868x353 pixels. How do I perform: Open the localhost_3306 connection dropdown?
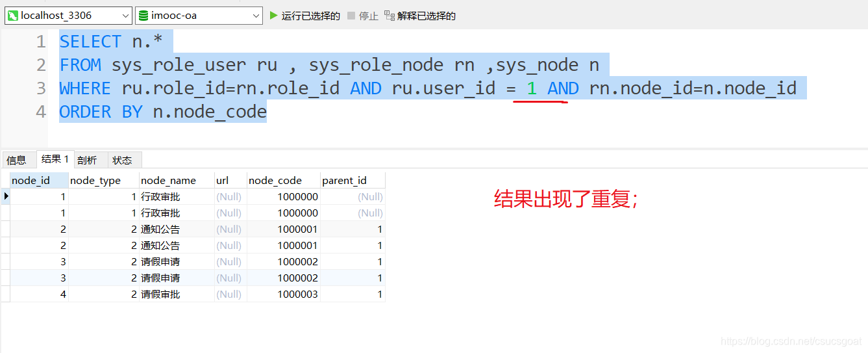68,16
